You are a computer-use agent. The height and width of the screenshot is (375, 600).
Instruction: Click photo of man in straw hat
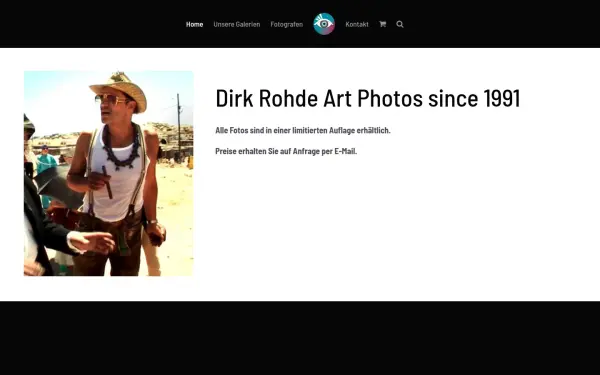tap(109, 173)
